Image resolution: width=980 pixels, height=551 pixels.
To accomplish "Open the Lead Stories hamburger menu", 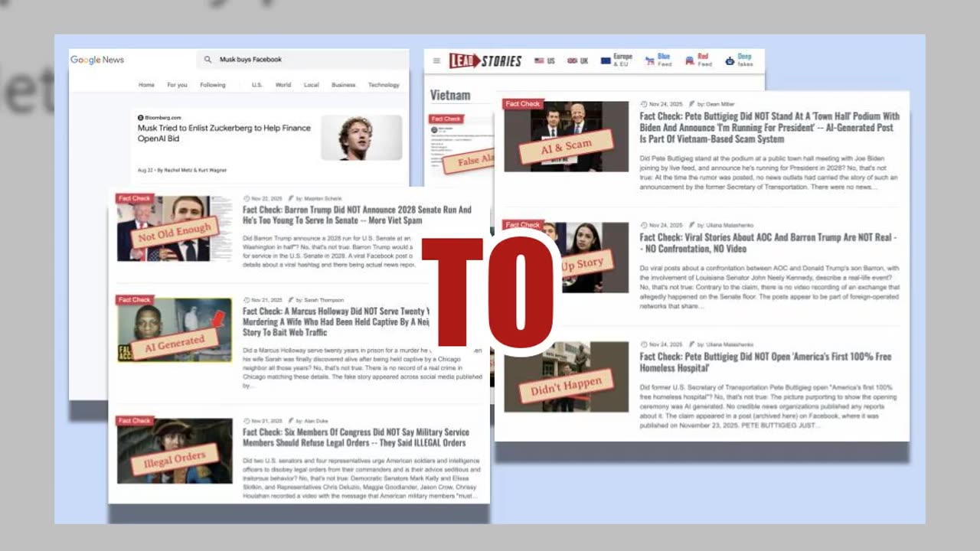I will click(x=436, y=61).
